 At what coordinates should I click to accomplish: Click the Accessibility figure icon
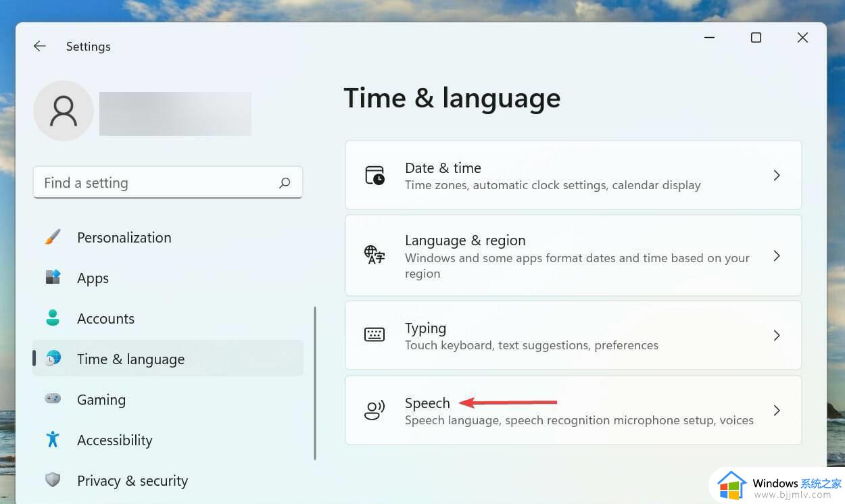click(x=53, y=440)
